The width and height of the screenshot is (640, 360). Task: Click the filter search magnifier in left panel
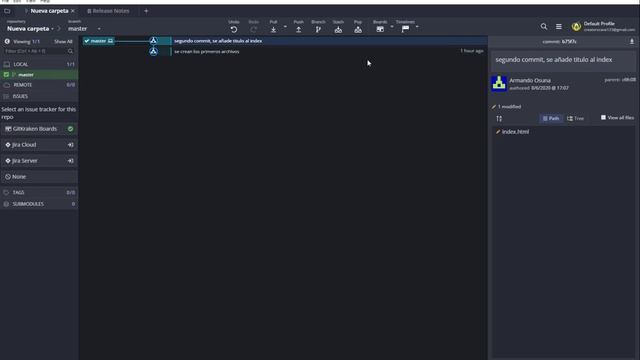[x=70, y=51]
